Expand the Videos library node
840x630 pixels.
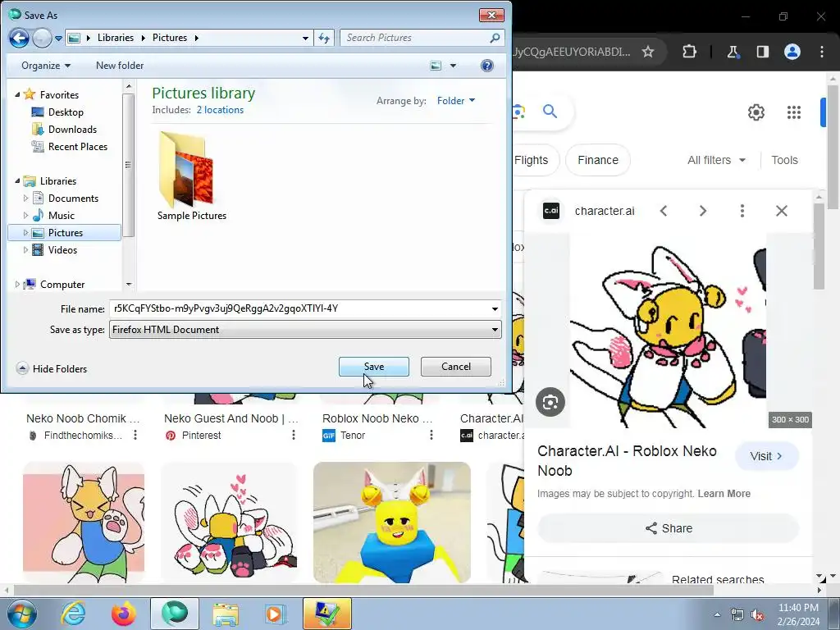pos(25,249)
